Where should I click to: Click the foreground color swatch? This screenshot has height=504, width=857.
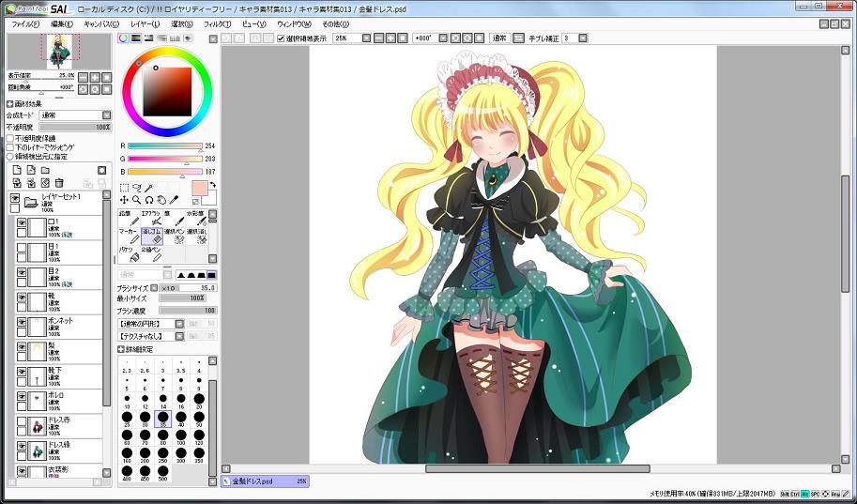pyautogui.click(x=199, y=189)
